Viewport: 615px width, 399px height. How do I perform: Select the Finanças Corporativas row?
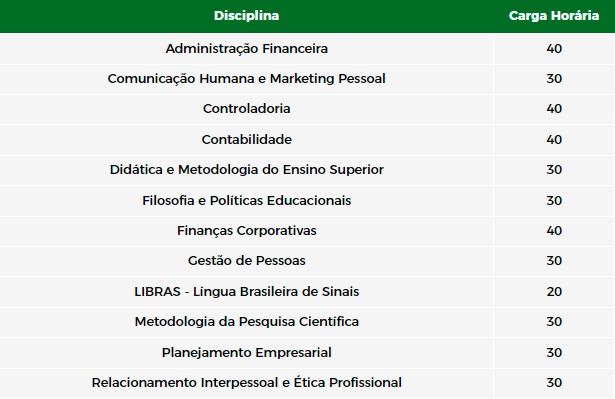point(308,231)
